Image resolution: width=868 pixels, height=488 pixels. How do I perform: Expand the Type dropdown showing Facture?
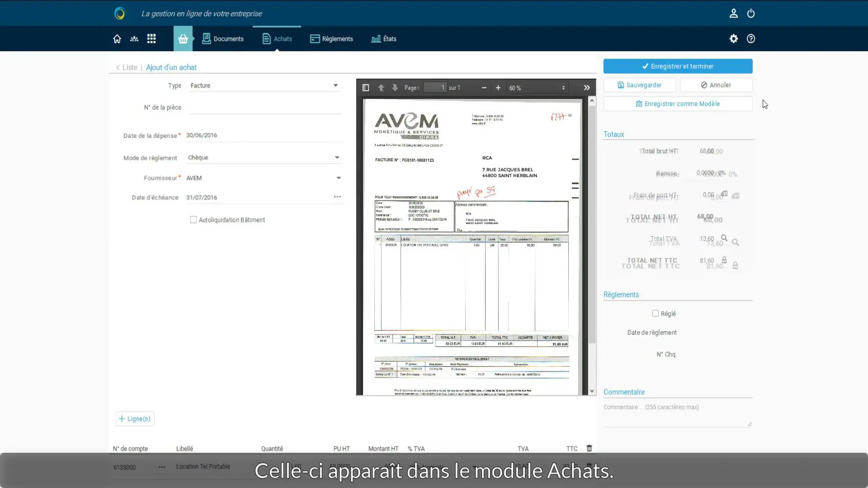click(x=264, y=86)
